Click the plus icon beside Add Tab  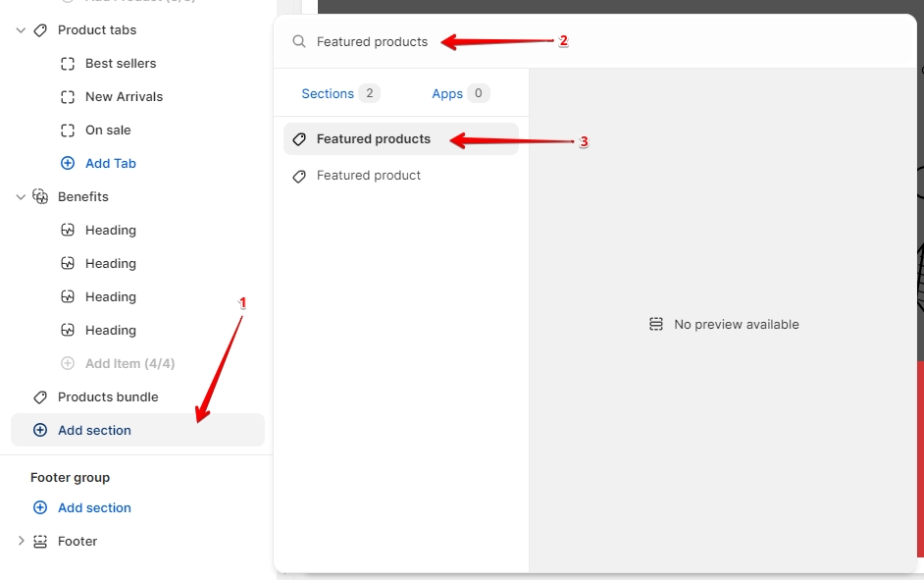pos(68,164)
